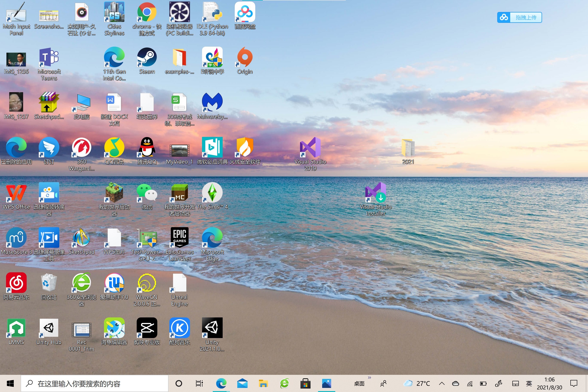The width and height of the screenshot is (588, 392).
Task: Open Microsoft Store from the taskbar
Action: pos(305,383)
